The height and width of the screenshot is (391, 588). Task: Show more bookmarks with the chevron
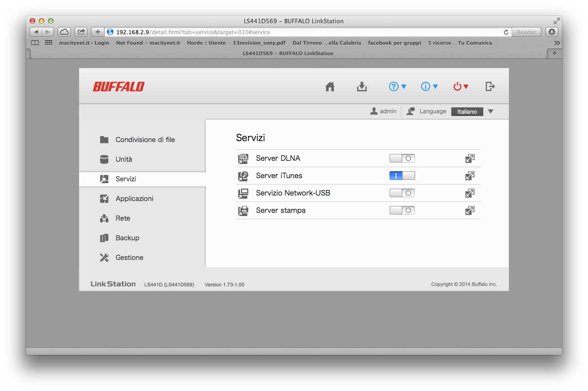(x=557, y=43)
